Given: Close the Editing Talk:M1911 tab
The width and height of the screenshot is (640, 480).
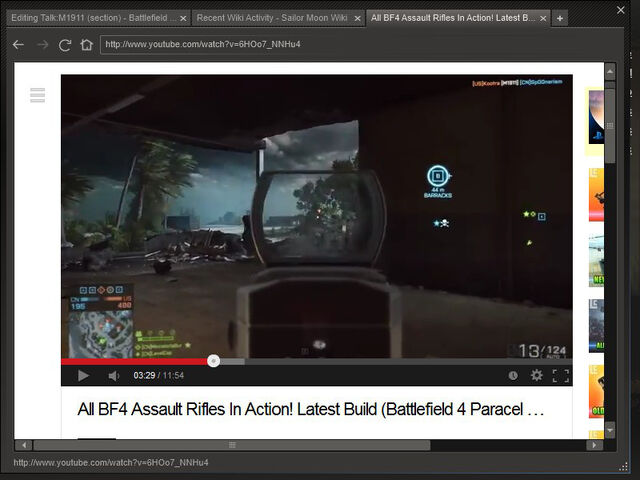Looking at the screenshot, I should [183, 18].
